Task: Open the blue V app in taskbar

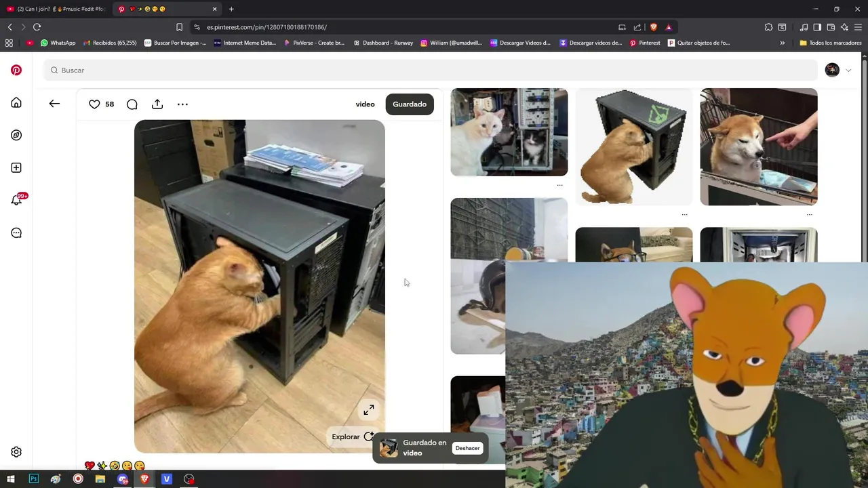Action: point(167,479)
